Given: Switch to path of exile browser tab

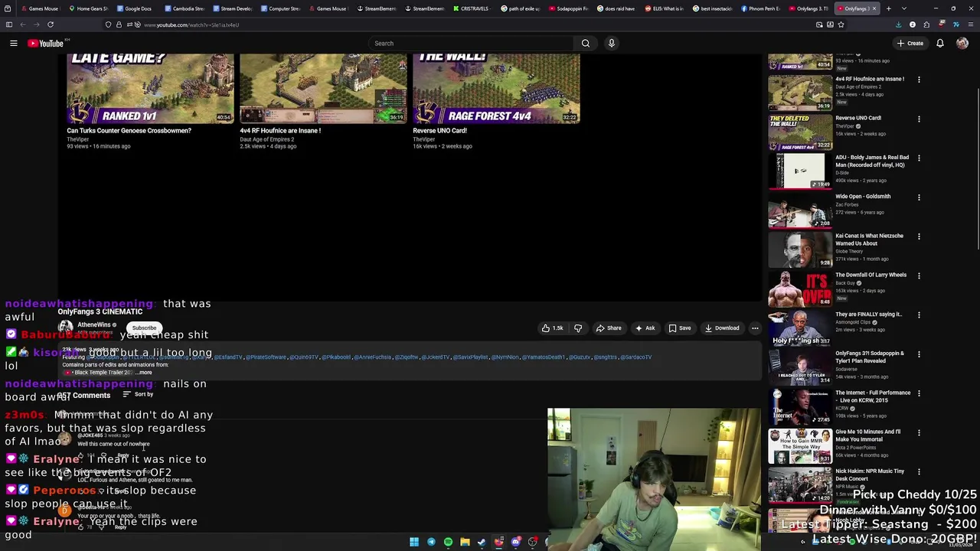Looking at the screenshot, I should tap(521, 8).
